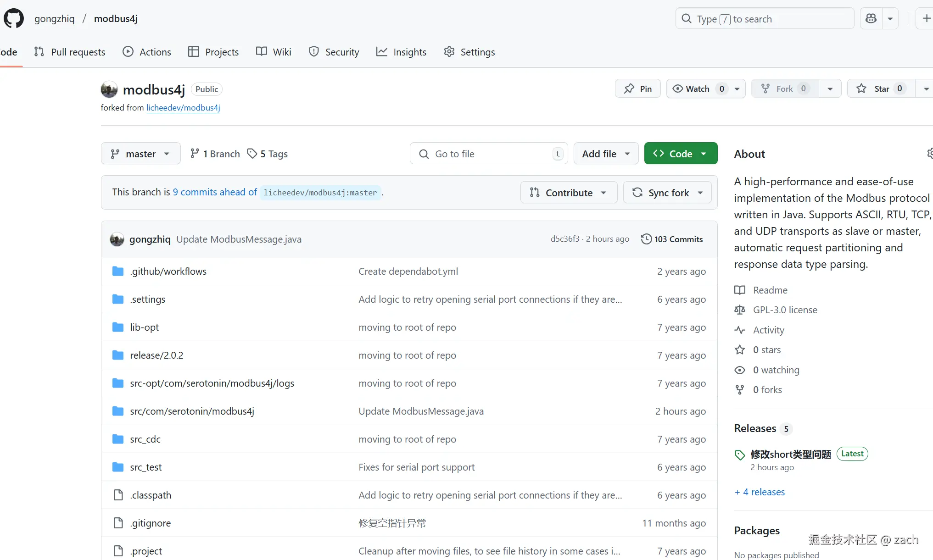Open the Copilot icon button
Image resolution: width=933 pixels, height=560 pixels.
(871, 19)
